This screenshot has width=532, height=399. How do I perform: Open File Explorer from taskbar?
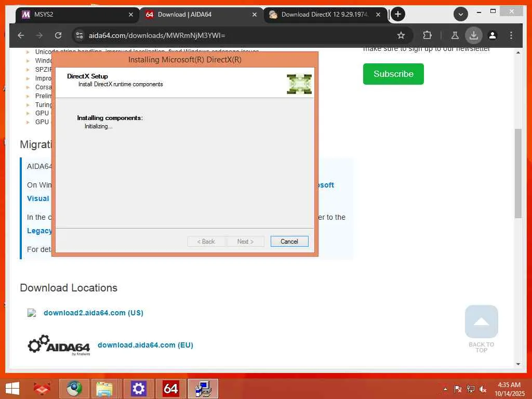click(x=105, y=389)
